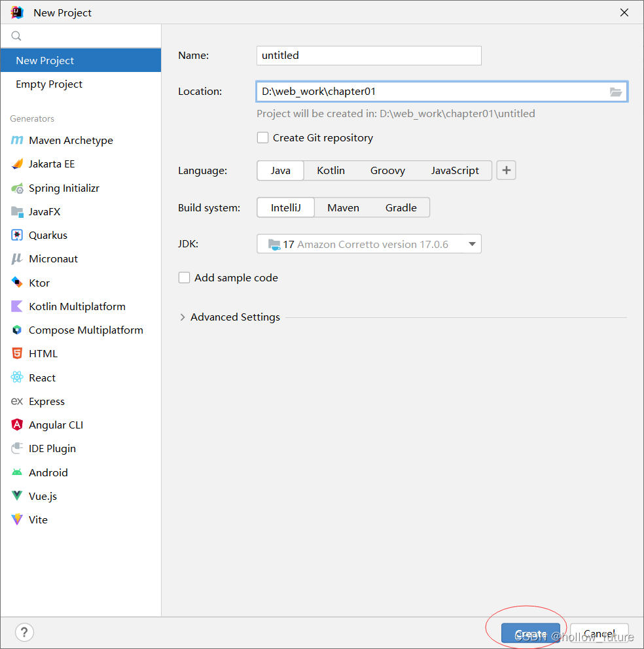Image resolution: width=644 pixels, height=649 pixels.
Task: Open help with question mark button
Action: tap(24, 632)
